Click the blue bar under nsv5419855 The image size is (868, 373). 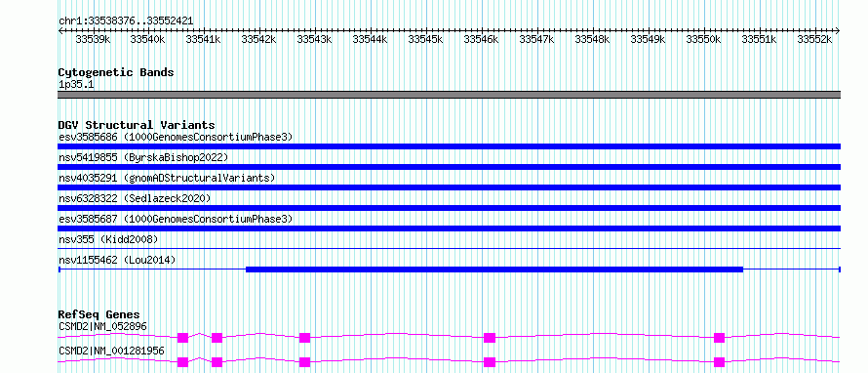[450, 167]
